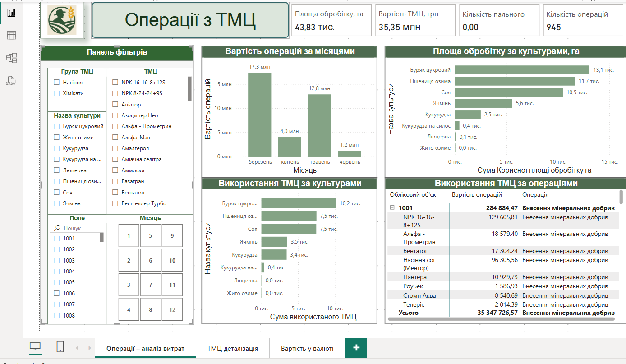The image size is (626, 364).
Task: Choose month 10 tile in Місяць slicer
Action: pyautogui.click(x=172, y=261)
